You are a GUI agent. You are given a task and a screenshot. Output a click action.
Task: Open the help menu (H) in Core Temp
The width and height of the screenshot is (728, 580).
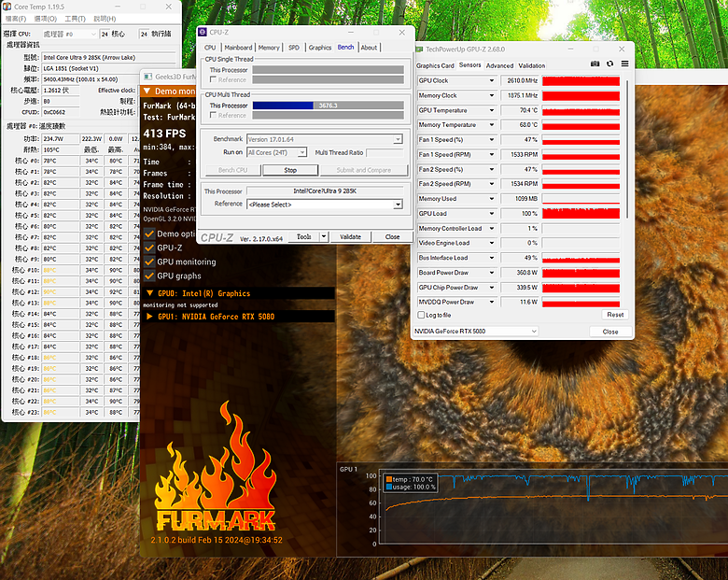click(x=105, y=19)
